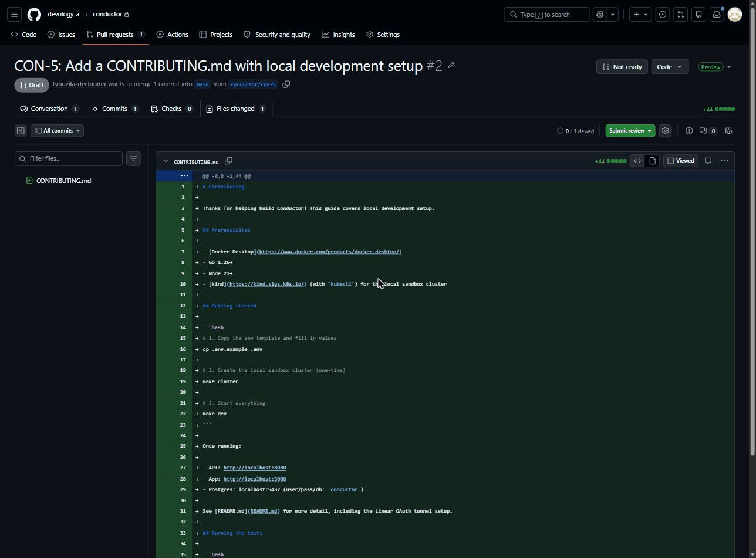Screen dimensions: 756x558
Task: Open the All commits dropdown
Action: [x=58, y=131]
